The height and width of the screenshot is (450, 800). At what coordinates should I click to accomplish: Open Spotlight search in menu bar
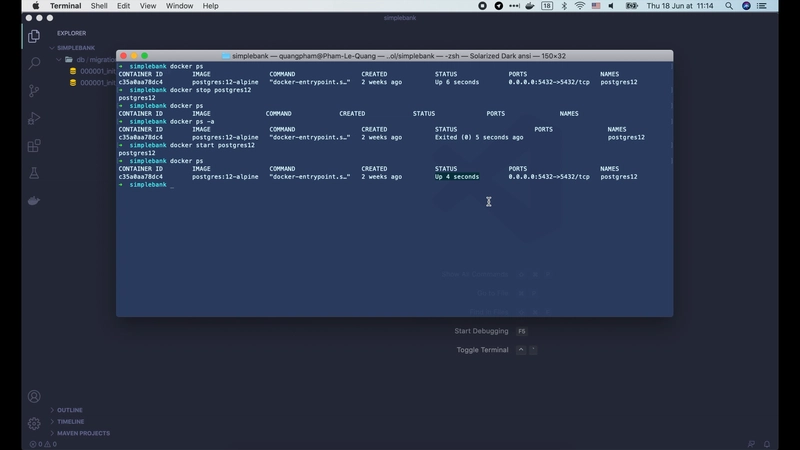729,6
